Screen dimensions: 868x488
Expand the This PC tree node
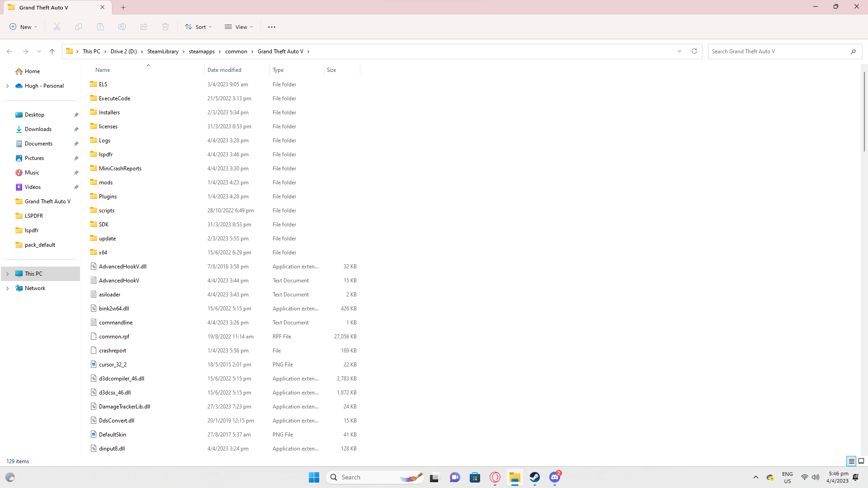click(7, 274)
